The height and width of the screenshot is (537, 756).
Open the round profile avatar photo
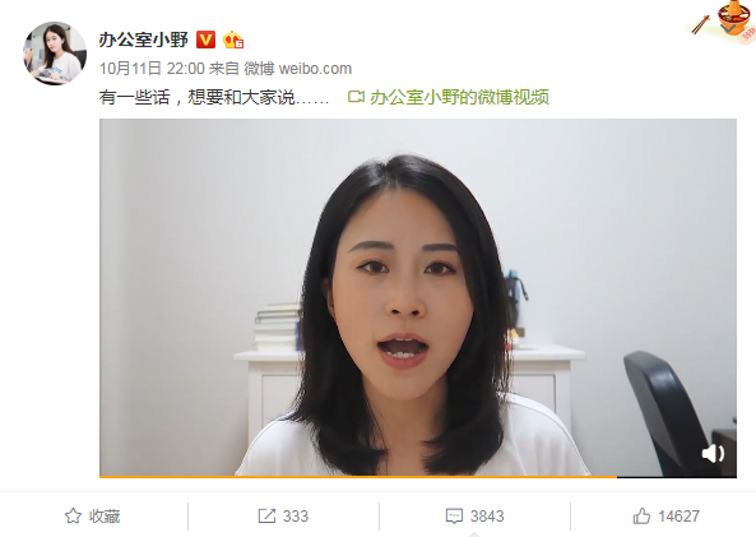pyautogui.click(x=55, y=53)
